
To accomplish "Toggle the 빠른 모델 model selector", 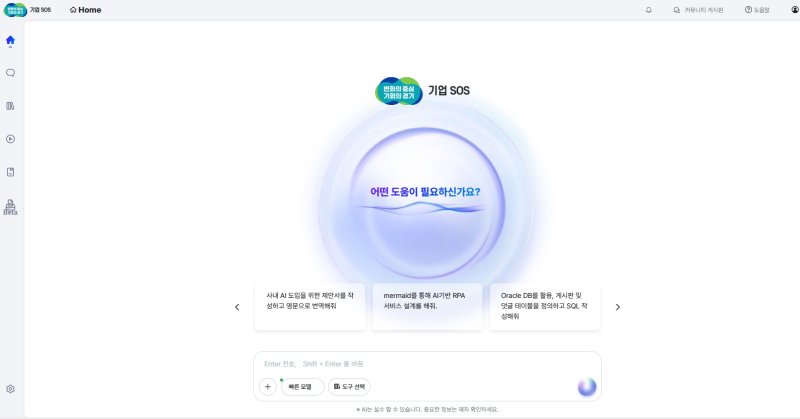I will coord(301,387).
